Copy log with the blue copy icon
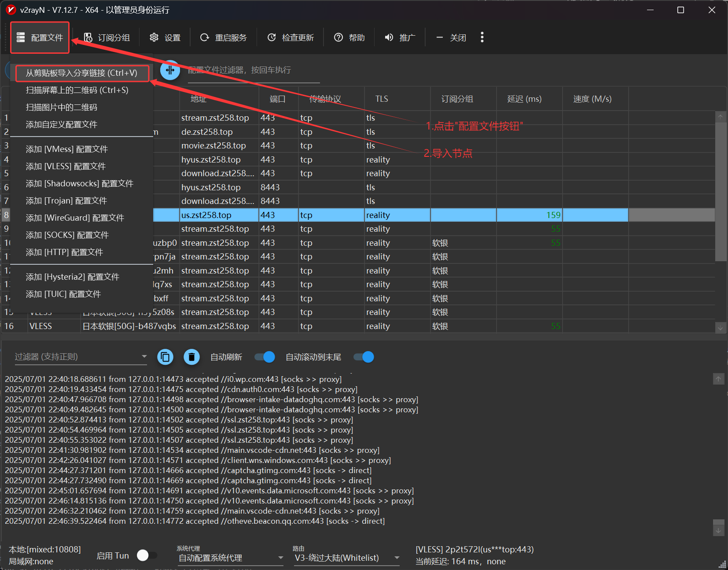 click(165, 357)
